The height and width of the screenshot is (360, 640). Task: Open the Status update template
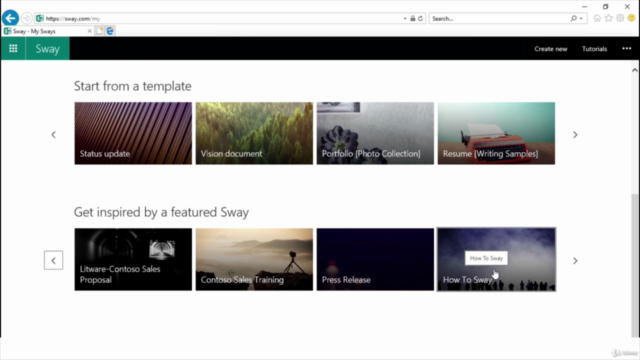pyautogui.click(x=133, y=133)
